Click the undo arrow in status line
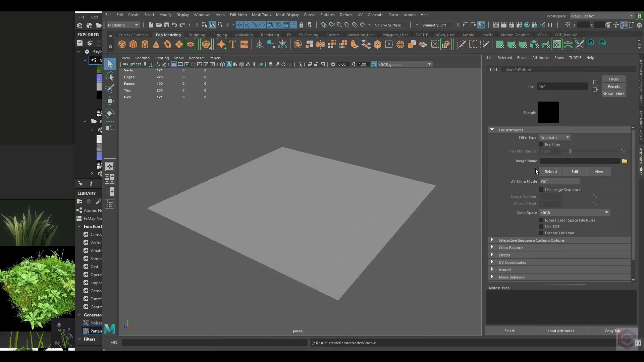The image size is (644, 362). click(x=174, y=25)
